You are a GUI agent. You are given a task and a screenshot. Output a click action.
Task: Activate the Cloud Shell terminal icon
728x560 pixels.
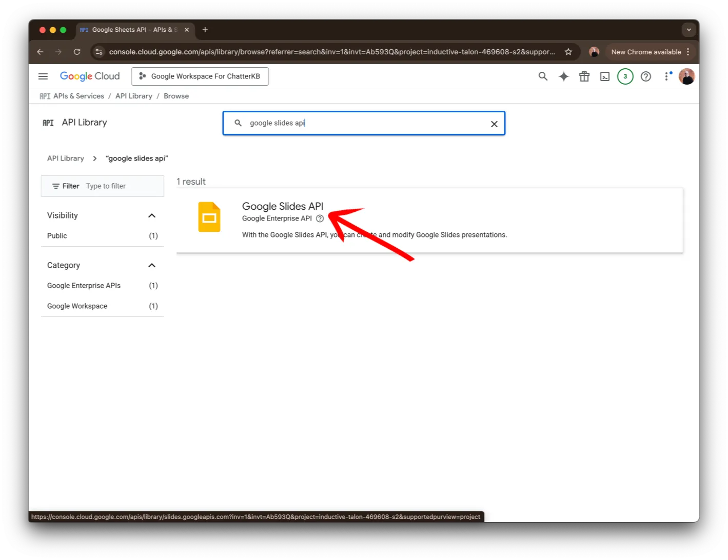[x=605, y=76]
